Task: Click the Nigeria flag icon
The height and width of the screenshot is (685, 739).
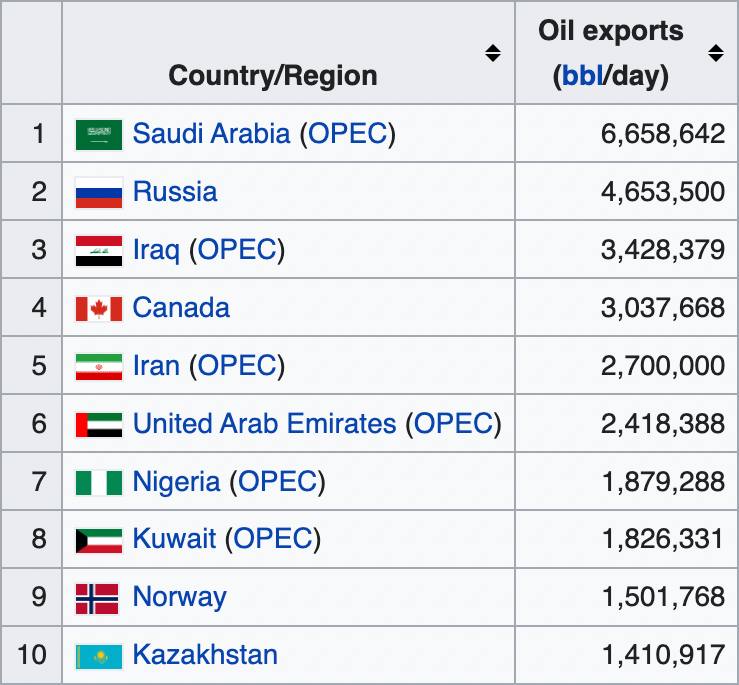Action: point(99,483)
